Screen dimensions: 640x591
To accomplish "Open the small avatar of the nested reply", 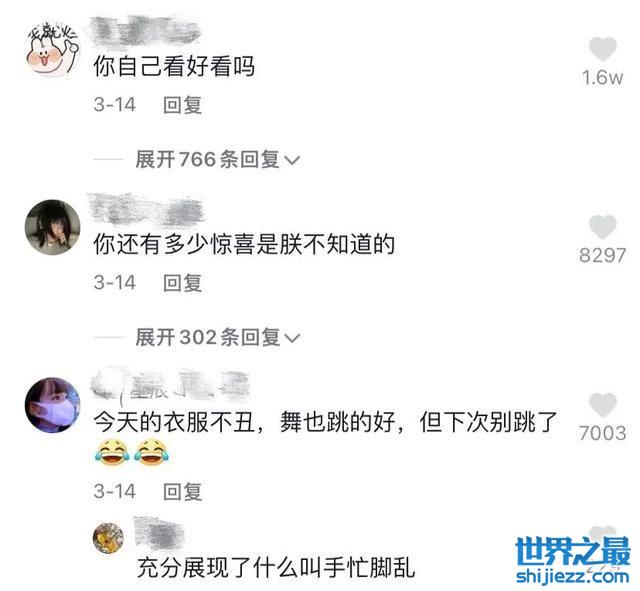I will (x=108, y=538).
